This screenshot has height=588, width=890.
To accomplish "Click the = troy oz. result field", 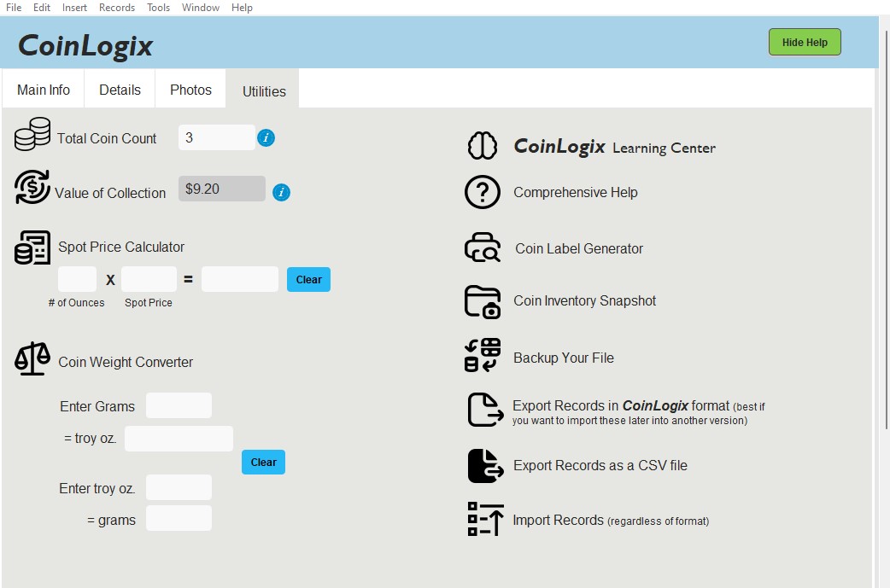I will [x=179, y=439].
